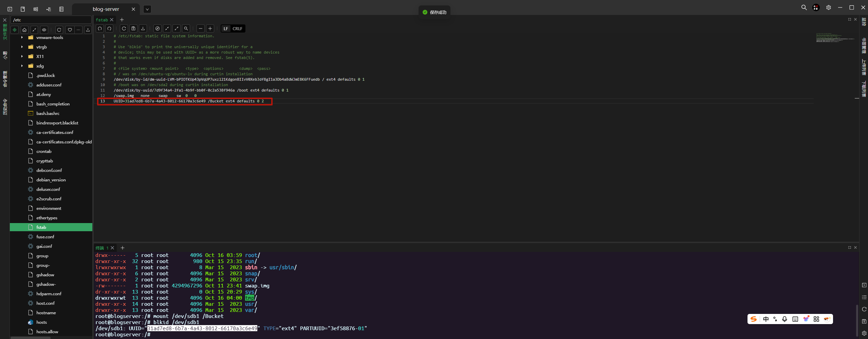Click the favorites heart icon
The image size is (868, 339).
pos(70,30)
